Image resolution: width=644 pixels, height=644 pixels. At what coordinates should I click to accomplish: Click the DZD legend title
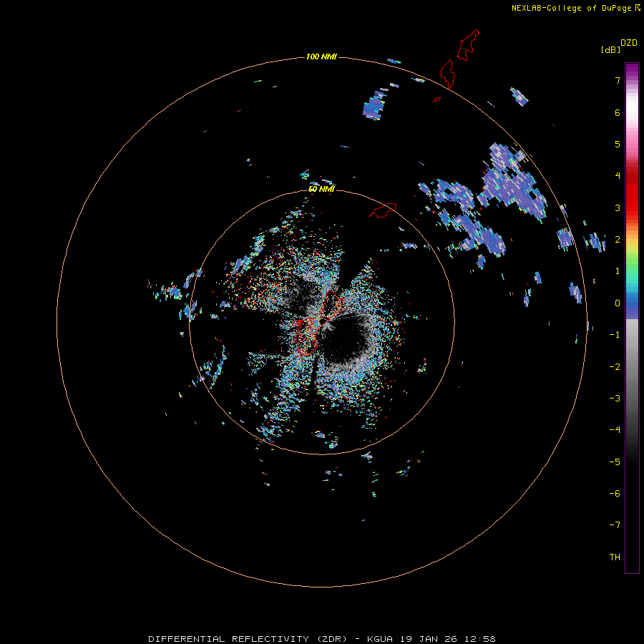(629, 43)
